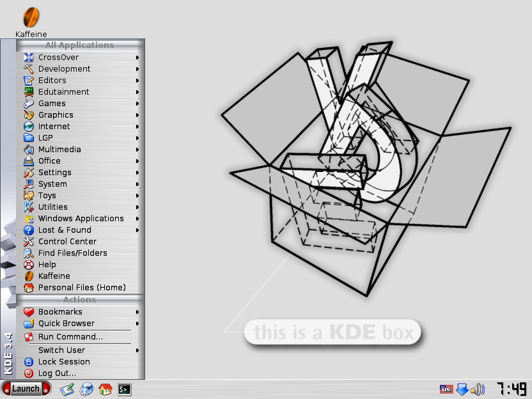Viewport: 532px width, 399px height.
Task: Choose Run Command... from the menu
Action: 81,337
